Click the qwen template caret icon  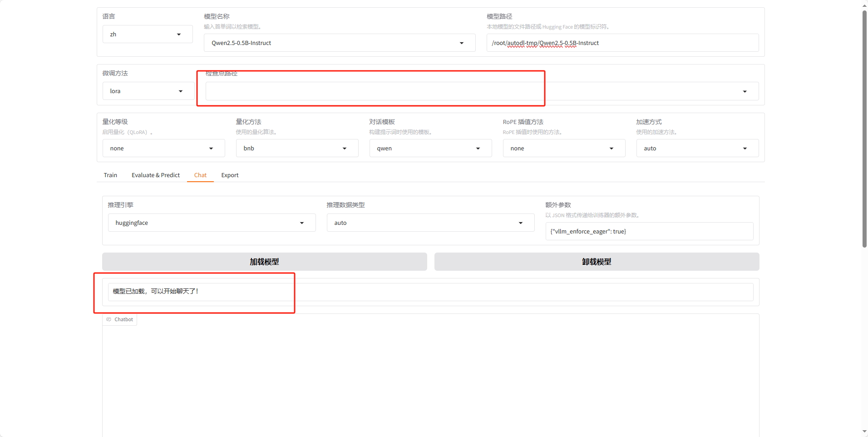pos(478,149)
